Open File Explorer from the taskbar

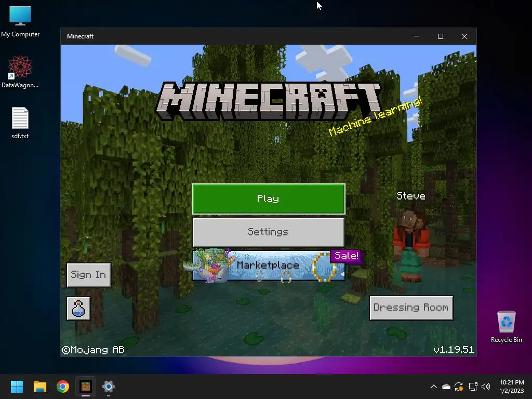pyautogui.click(x=39, y=387)
